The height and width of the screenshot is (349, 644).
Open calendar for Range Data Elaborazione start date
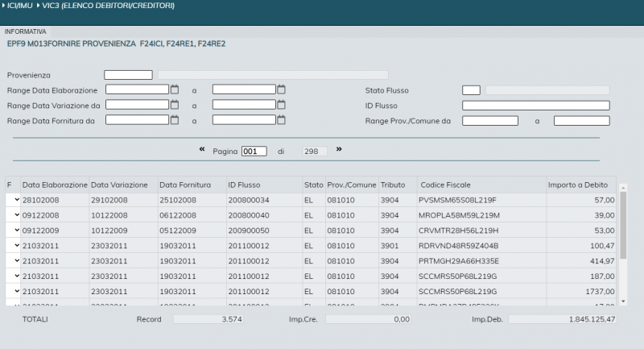click(174, 89)
